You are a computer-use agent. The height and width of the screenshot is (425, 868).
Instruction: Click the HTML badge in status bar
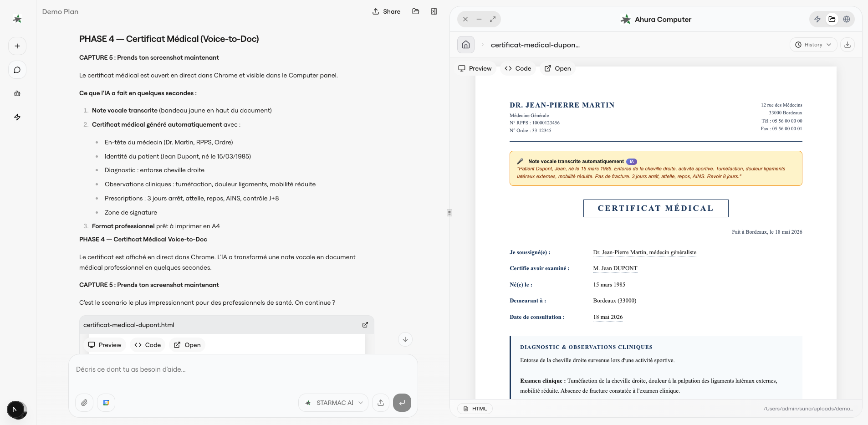[x=475, y=409]
